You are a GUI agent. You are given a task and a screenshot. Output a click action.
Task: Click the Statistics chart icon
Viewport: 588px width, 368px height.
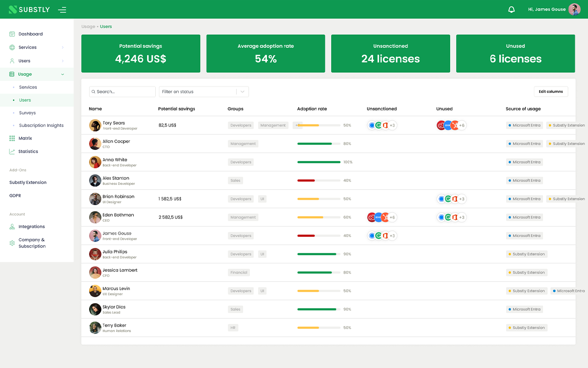[x=12, y=151]
